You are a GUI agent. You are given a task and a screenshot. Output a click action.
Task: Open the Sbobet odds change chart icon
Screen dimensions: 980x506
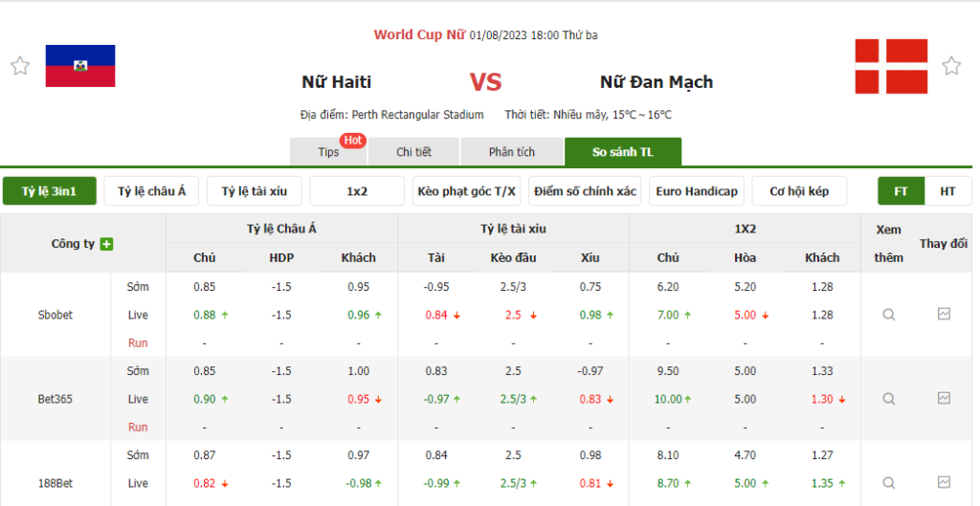[x=944, y=314]
